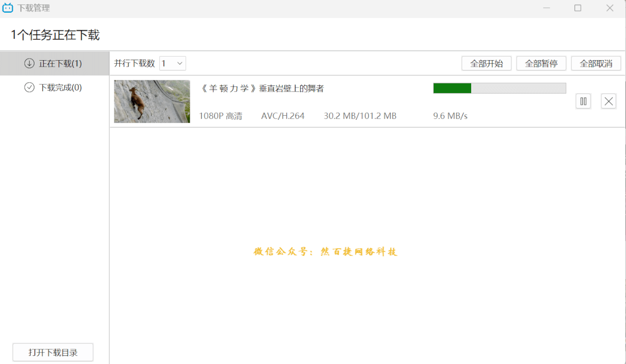Pause all downloads with 全部暂停
This screenshot has width=626, height=364.
tap(541, 63)
